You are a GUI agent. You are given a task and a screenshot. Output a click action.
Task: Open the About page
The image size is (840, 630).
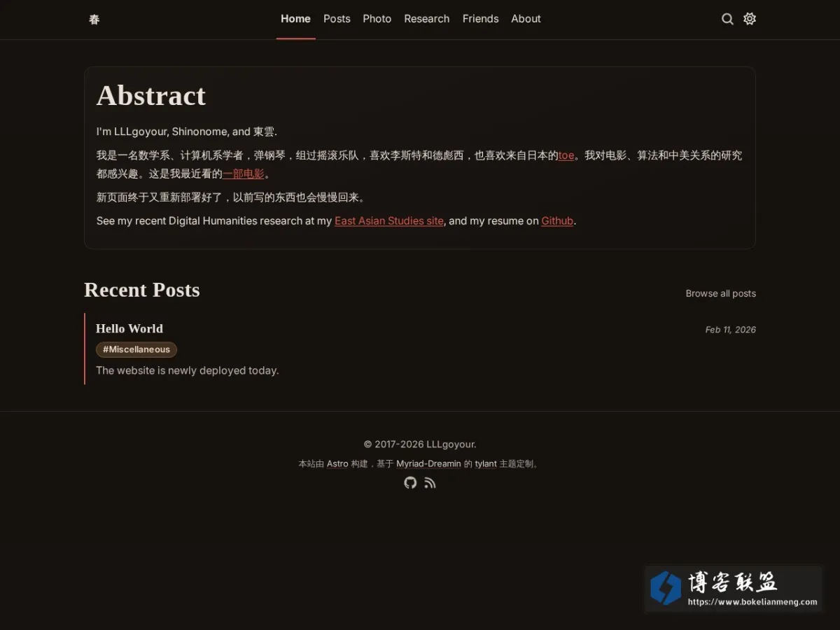coord(526,19)
